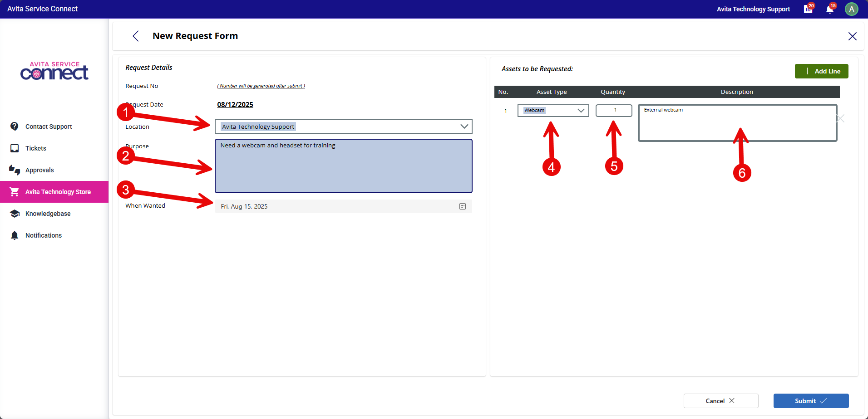The height and width of the screenshot is (419, 868).
Task: Open Notifications from the sidebar
Action: pyautogui.click(x=54, y=235)
